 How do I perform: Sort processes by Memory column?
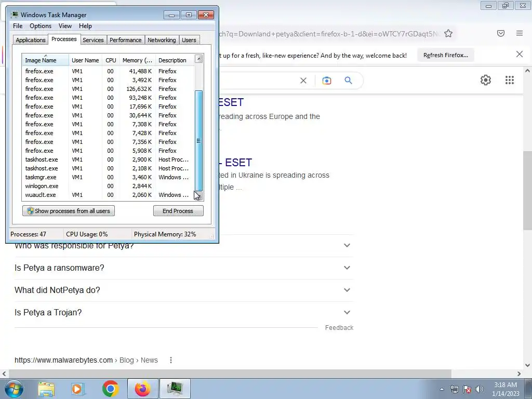click(137, 60)
